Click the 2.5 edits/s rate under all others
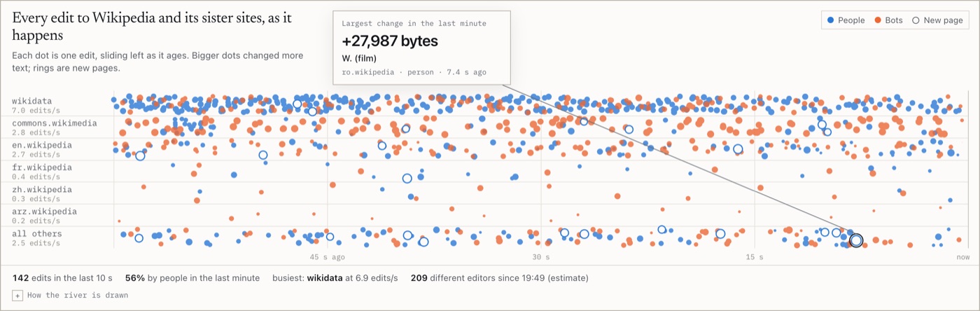 click(36, 243)
